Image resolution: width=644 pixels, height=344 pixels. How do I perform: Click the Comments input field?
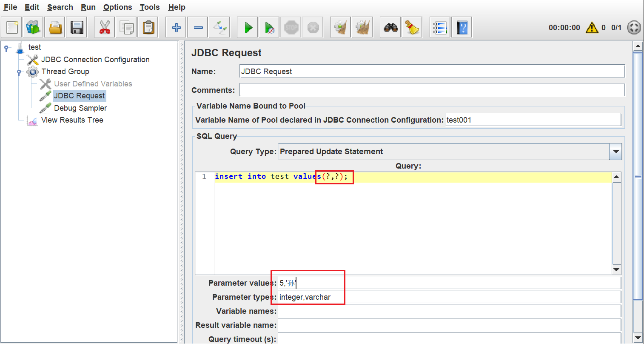click(432, 90)
